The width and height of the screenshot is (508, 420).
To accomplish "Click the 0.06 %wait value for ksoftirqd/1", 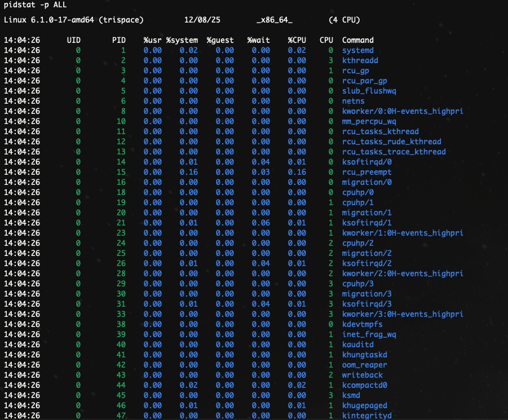I will (261, 223).
